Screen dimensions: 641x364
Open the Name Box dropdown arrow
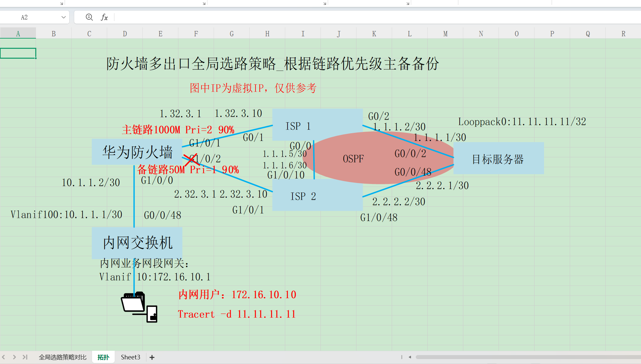(x=64, y=17)
